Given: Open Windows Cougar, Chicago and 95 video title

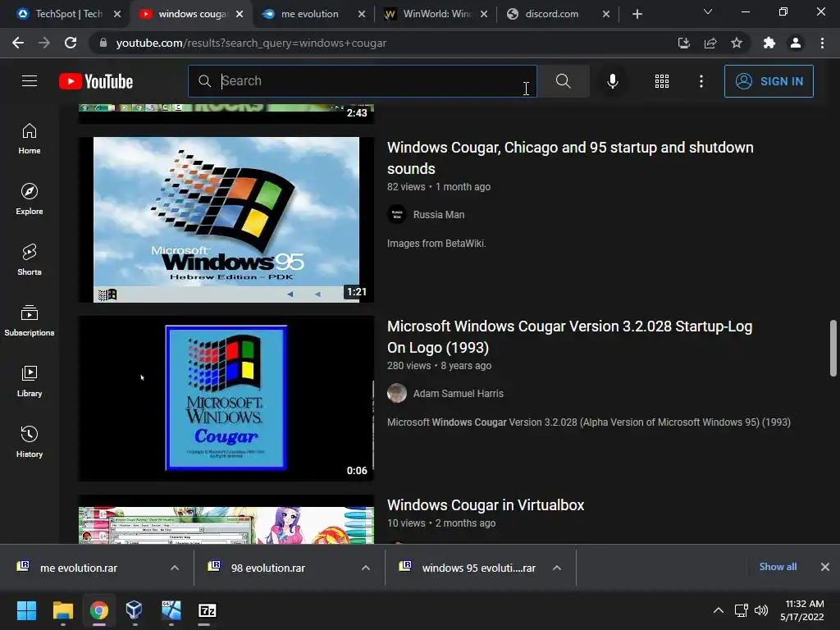Looking at the screenshot, I should [x=570, y=157].
